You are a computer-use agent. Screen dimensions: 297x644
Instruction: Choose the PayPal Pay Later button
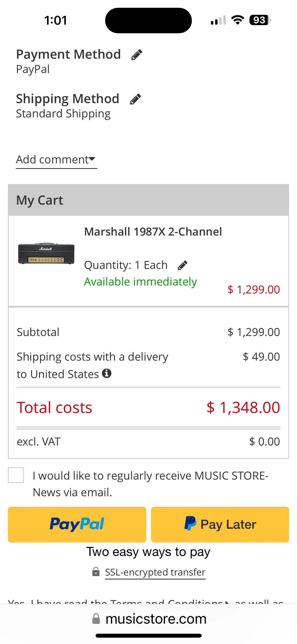pyautogui.click(x=220, y=525)
